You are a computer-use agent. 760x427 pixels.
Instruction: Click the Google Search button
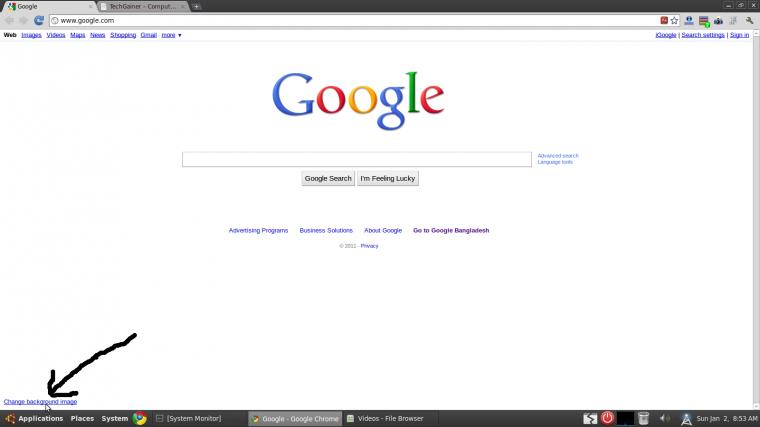328,178
